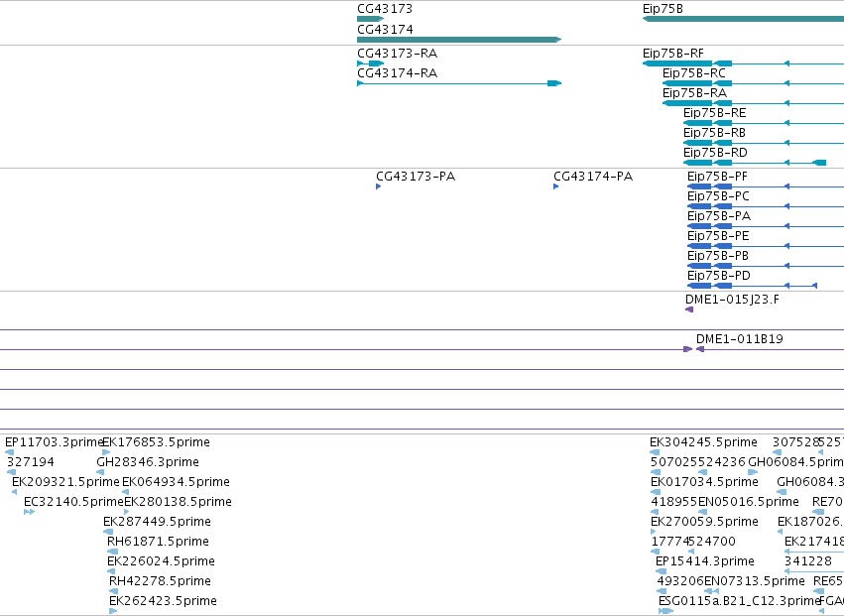Open the 524700 feature label
This screenshot has width=844, height=616.
(712, 543)
